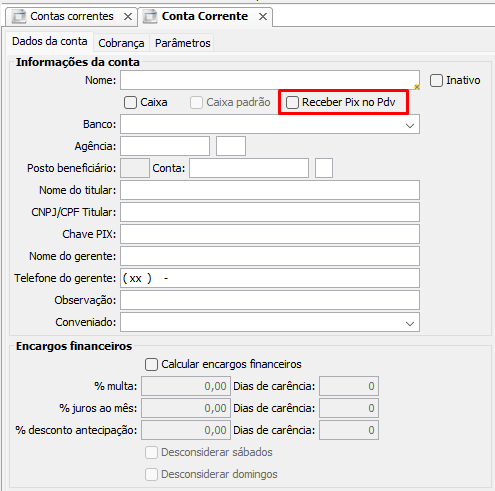Check the Caixa checkbox
Image resolution: width=495 pixels, height=491 pixels.
point(130,102)
